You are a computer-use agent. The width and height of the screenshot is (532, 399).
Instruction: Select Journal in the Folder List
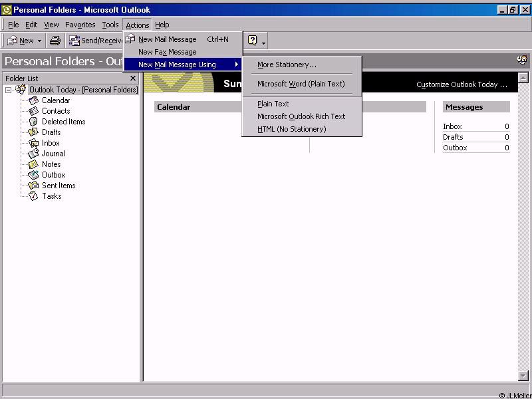click(53, 154)
